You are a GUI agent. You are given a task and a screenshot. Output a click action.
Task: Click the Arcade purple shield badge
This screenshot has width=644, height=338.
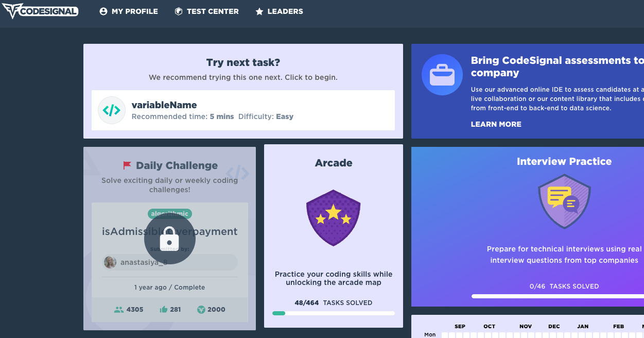[x=334, y=218]
